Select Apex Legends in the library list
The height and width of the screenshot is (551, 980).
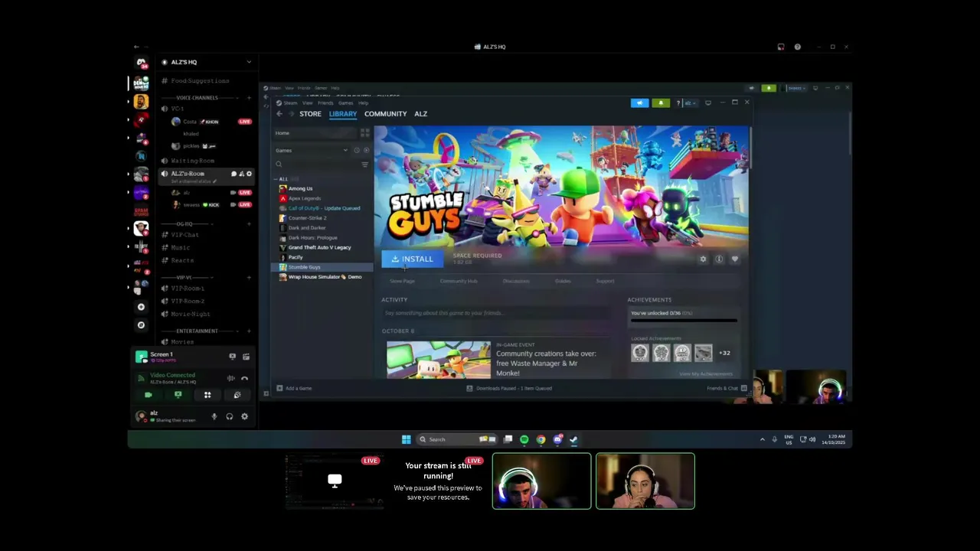(305, 199)
